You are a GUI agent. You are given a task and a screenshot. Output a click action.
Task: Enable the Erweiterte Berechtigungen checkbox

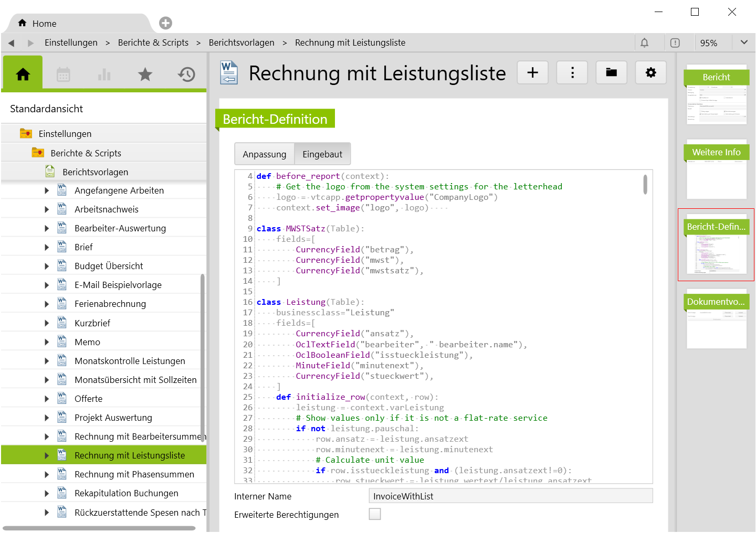[375, 514]
